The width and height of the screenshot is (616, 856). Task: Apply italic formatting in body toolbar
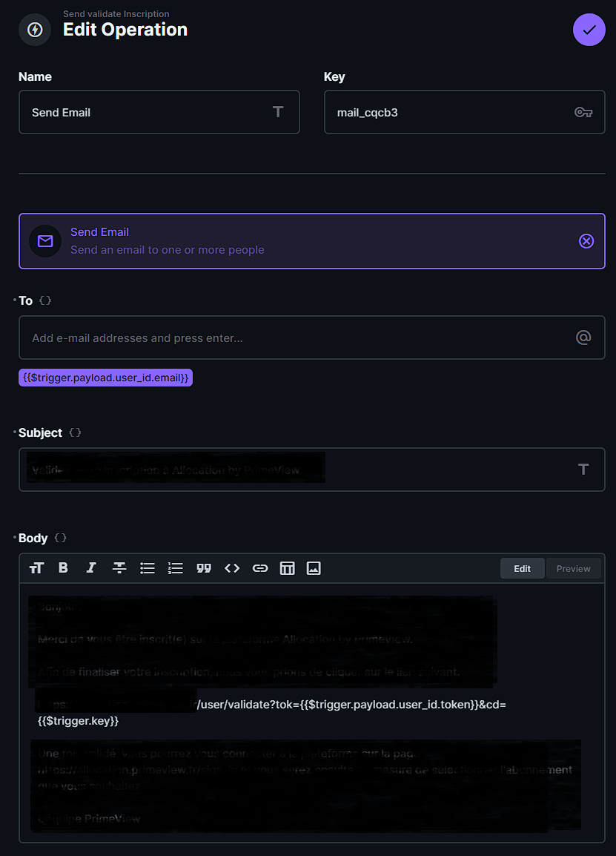[91, 568]
